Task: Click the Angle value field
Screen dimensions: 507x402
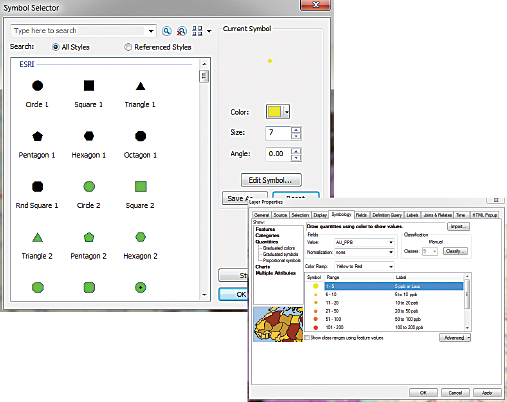Action: coord(279,154)
